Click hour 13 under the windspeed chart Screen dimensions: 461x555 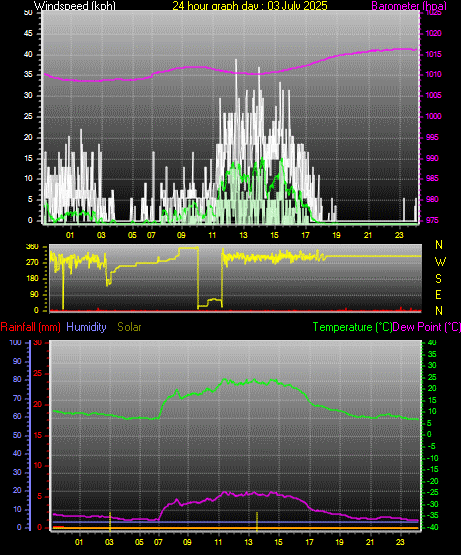click(243, 235)
